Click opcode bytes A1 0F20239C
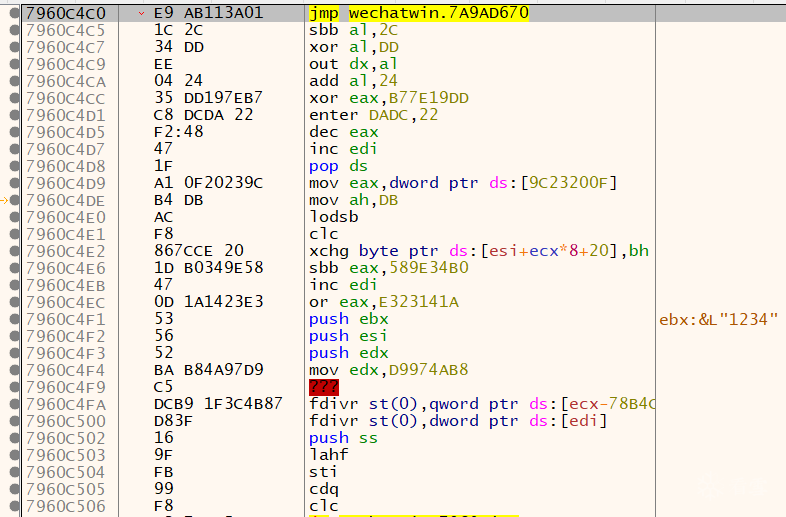The height and width of the screenshot is (517, 786). click(209, 183)
